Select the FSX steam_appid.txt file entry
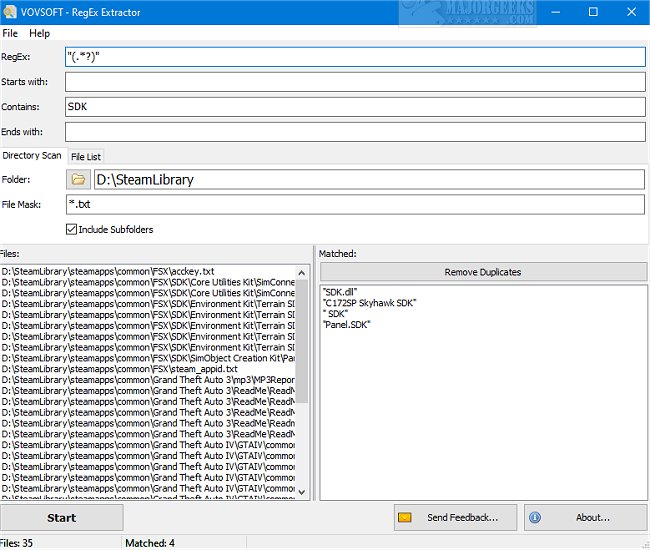Viewport: 650px width, 550px height. 112,369
